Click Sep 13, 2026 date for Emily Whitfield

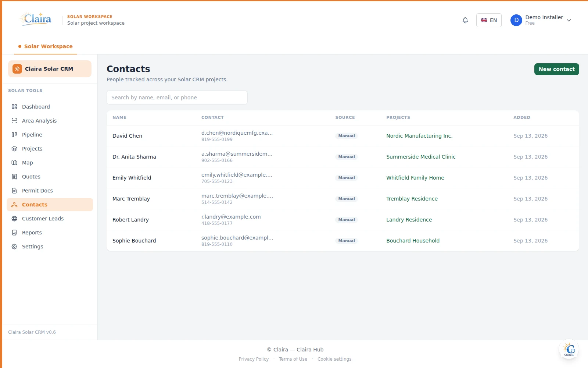click(530, 178)
